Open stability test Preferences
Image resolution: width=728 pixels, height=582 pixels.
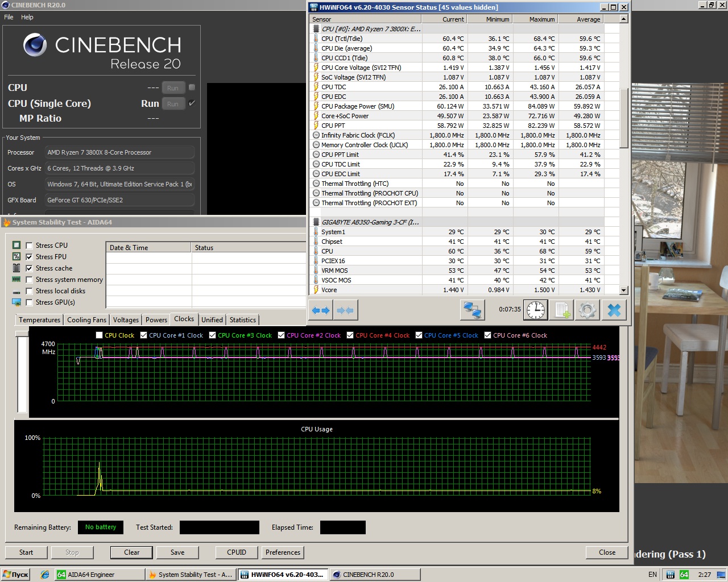[283, 552]
